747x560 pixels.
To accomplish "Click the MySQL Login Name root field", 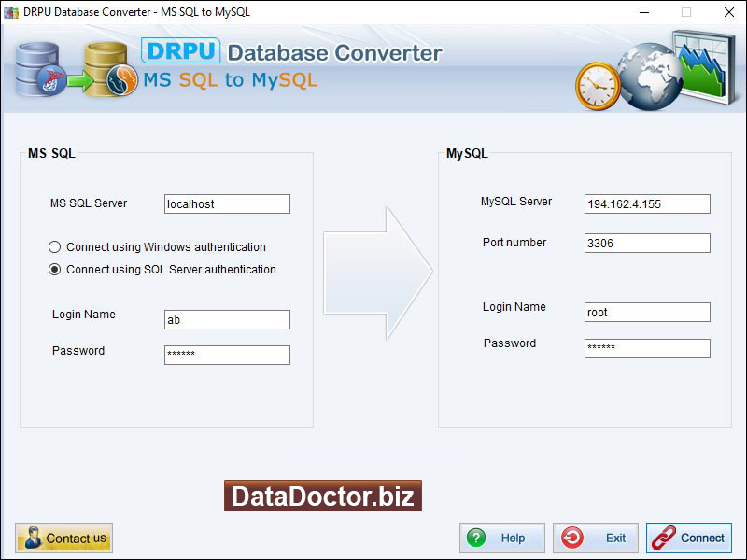I will tap(647, 312).
